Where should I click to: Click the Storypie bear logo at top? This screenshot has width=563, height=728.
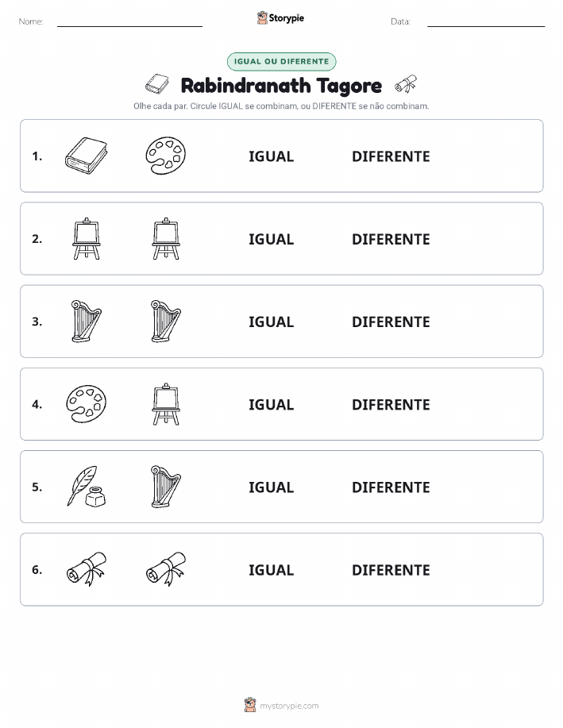[262, 18]
